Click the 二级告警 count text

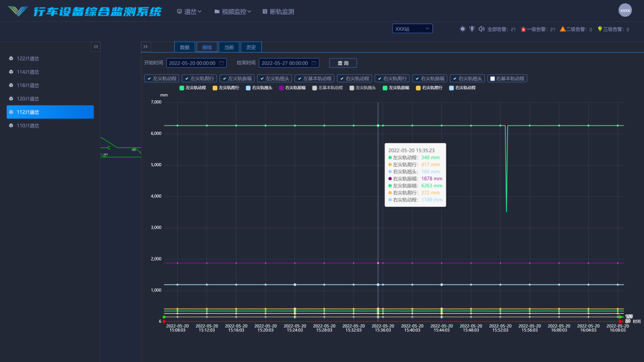point(579,29)
